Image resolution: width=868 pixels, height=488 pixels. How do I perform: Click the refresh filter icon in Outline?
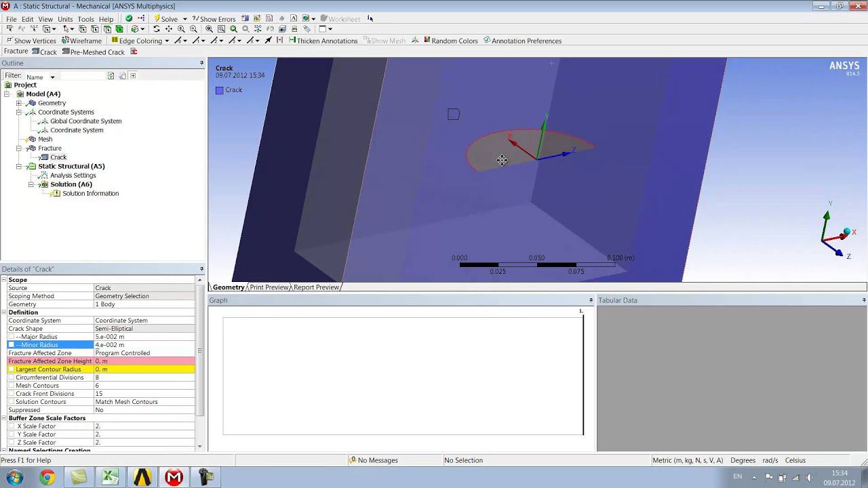111,76
